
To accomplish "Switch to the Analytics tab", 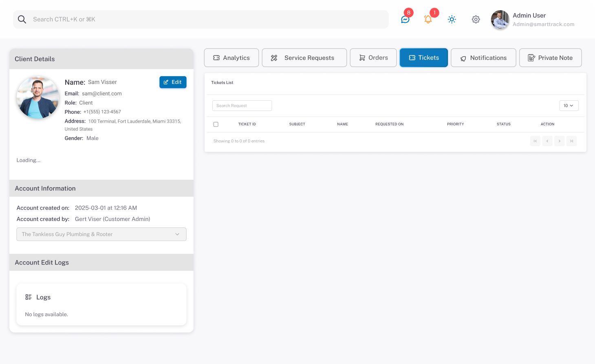I will click(x=231, y=58).
